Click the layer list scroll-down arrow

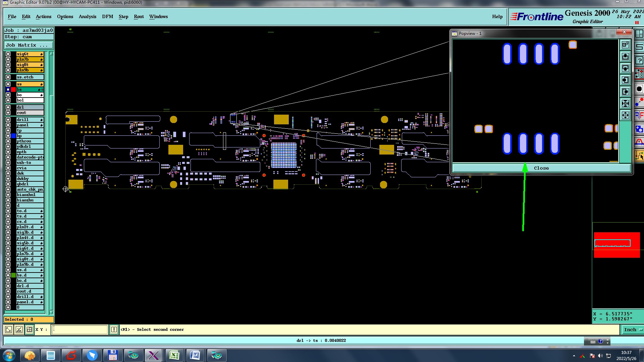[51, 312]
